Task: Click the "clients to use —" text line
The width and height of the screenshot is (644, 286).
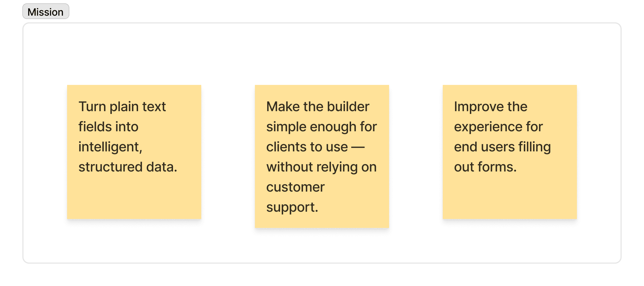Action: [315, 147]
